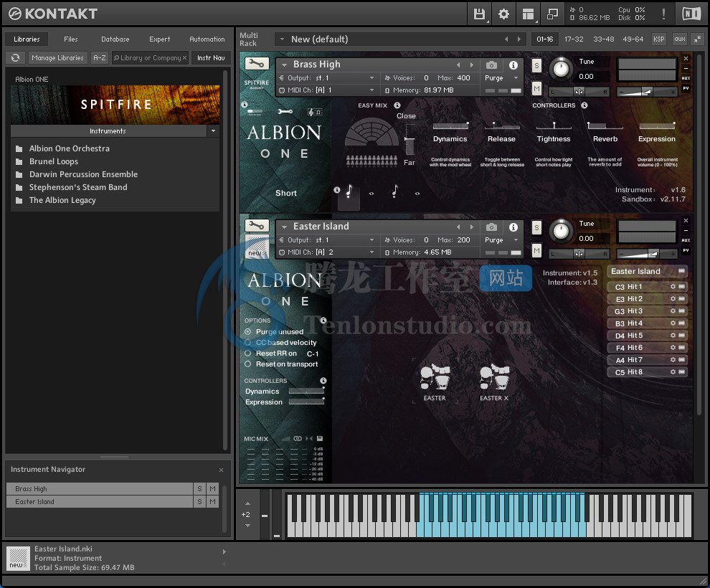Viewport: 710px width, 588px height.
Task: Take snapshot for Brass High camera icon
Action: point(491,65)
